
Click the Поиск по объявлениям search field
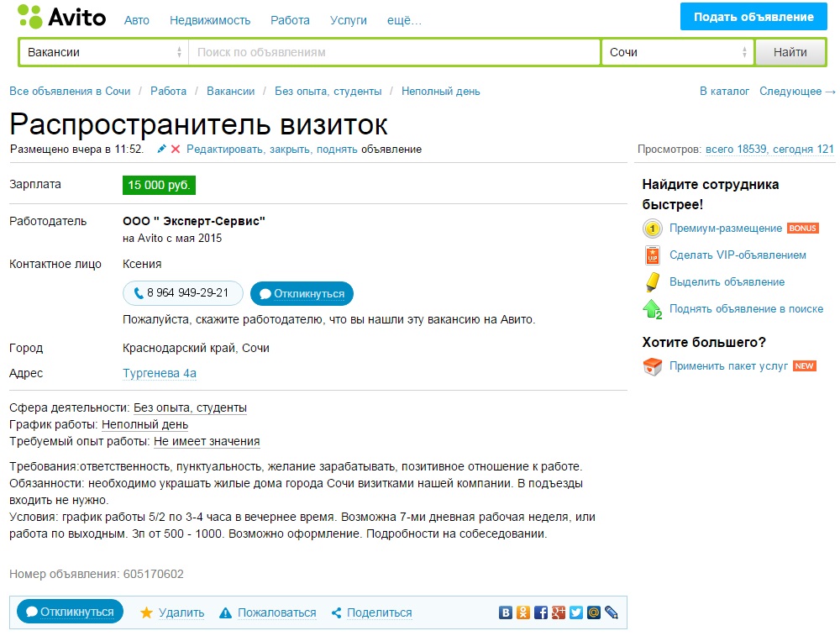click(x=393, y=52)
